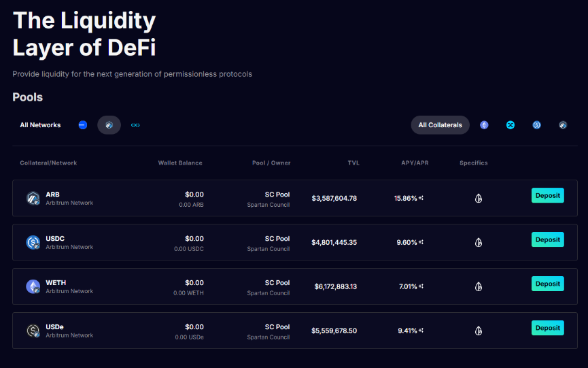Click the USDe token logo
The image size is (588, 368).
coord(33,331)
